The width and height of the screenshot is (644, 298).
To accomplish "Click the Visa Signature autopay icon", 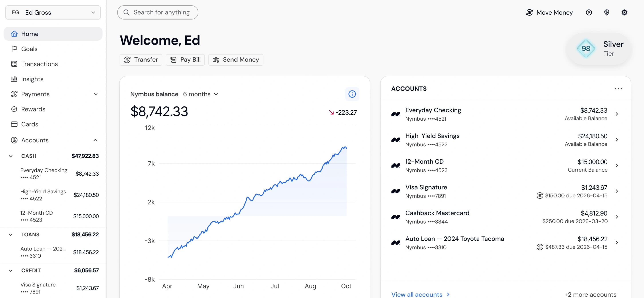I will point(540,196).
